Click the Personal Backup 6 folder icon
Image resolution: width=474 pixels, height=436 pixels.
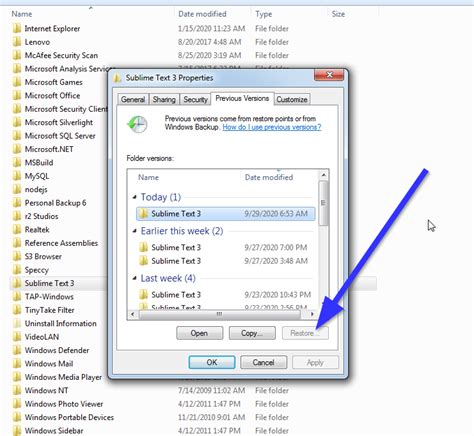point(17,203)
